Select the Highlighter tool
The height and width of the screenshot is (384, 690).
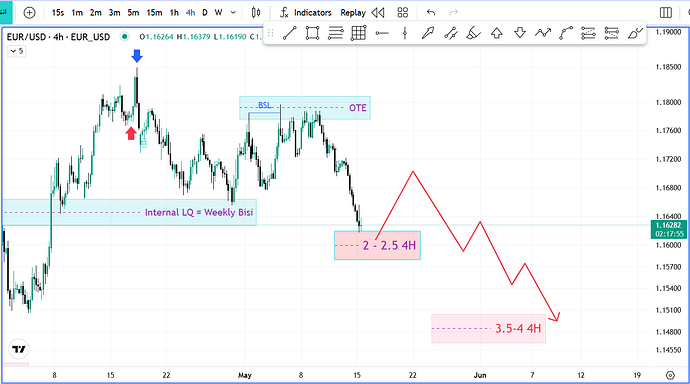[473, 33]
